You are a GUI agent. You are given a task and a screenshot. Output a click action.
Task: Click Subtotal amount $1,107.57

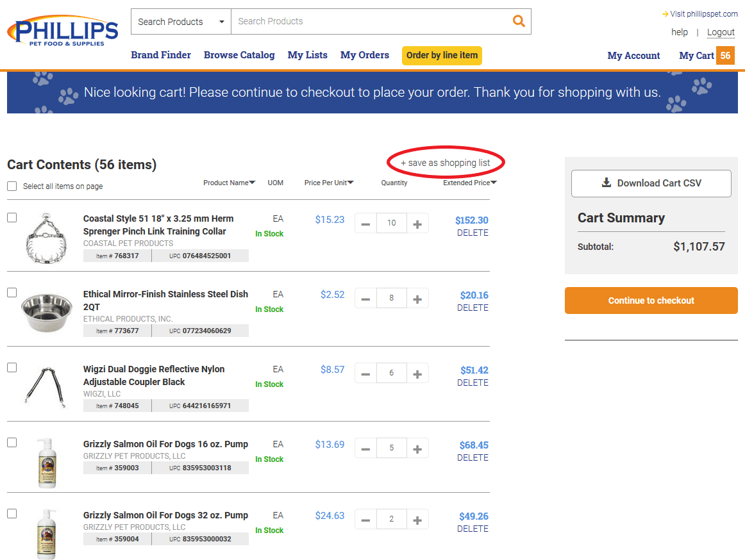699,247
